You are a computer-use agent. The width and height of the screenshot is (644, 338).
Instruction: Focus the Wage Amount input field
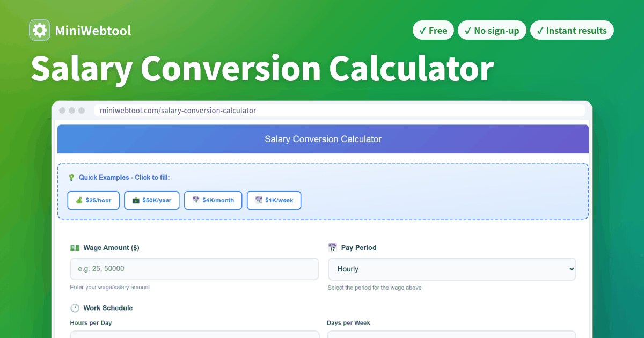pyautogui.click(x=194, y=269)
